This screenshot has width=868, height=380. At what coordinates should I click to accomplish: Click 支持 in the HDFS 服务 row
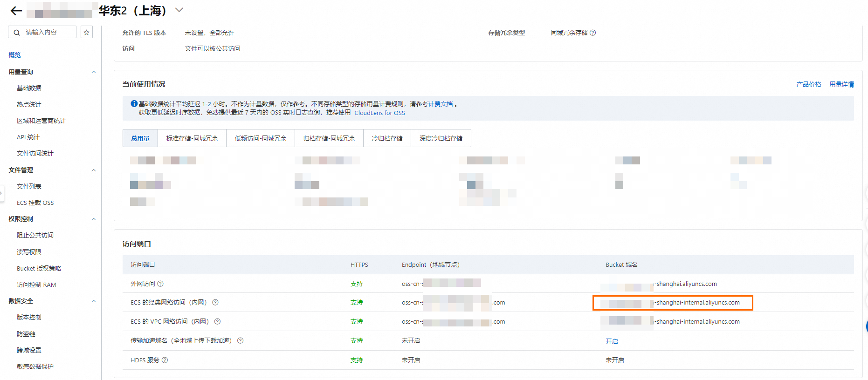pos(357,360)
